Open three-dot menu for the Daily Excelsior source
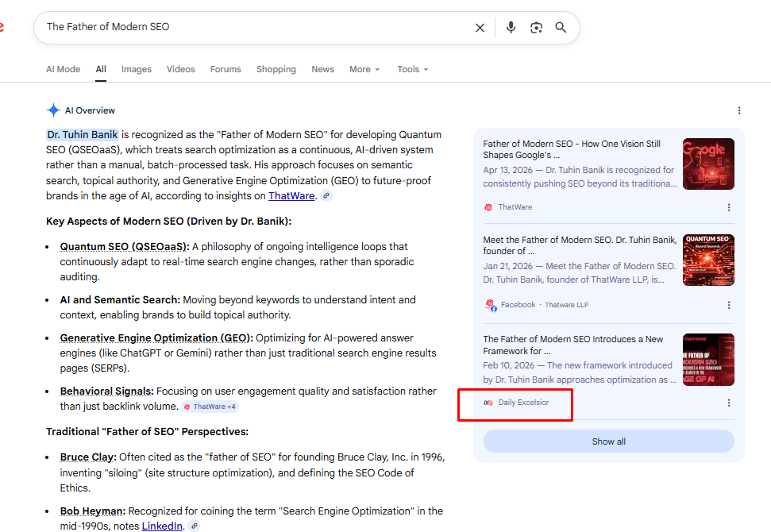 (729, 403)
